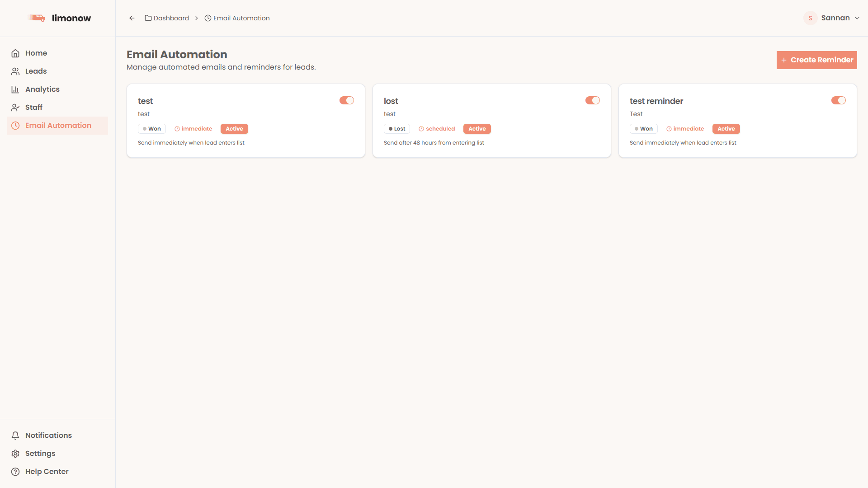
Task: Click the Sannan avatar circle
Action: click(x=810, y=18)
